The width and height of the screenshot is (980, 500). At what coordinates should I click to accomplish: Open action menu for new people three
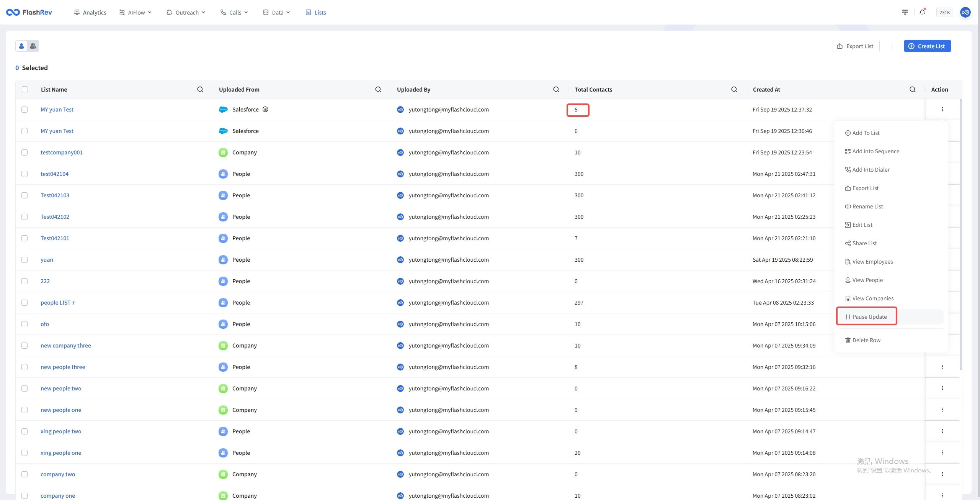[x=942, y=367]
